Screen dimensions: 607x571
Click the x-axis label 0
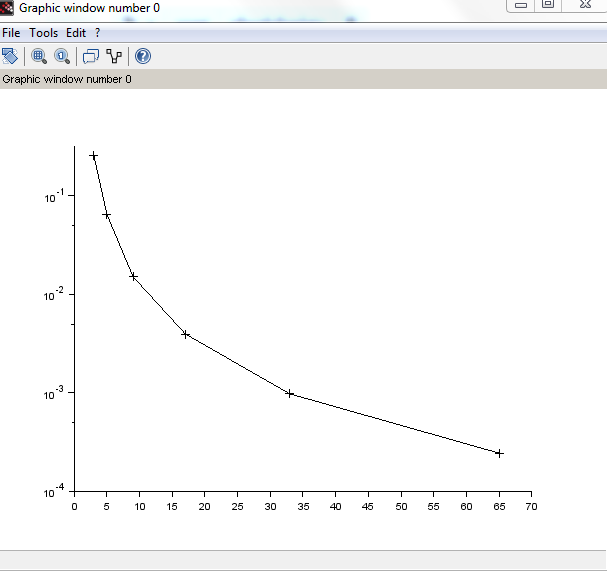point(74,506)
